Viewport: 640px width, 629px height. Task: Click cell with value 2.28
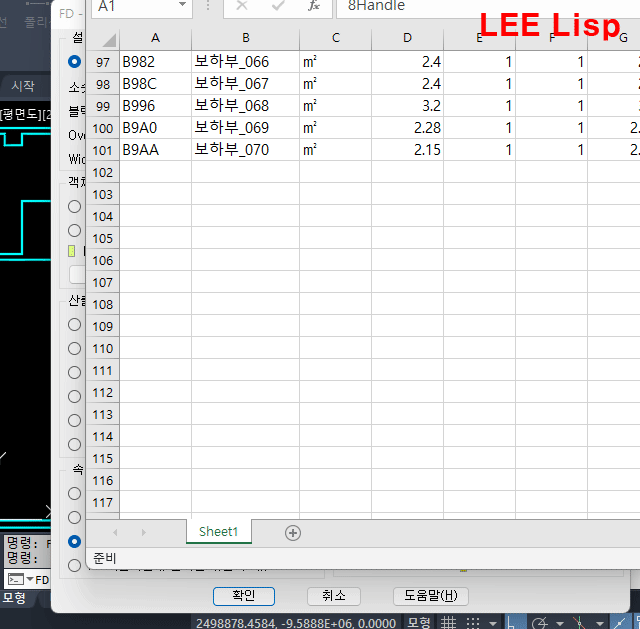point(407,128)
